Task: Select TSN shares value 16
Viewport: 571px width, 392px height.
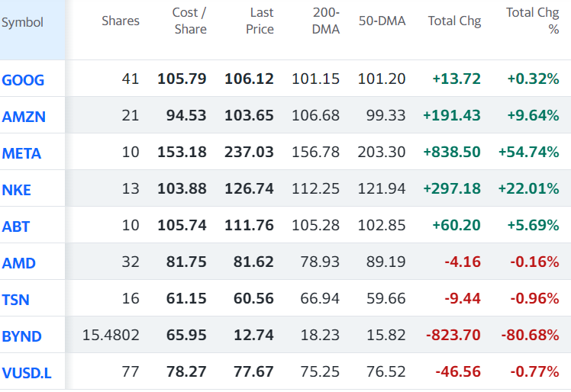Action: coord(131,299)
